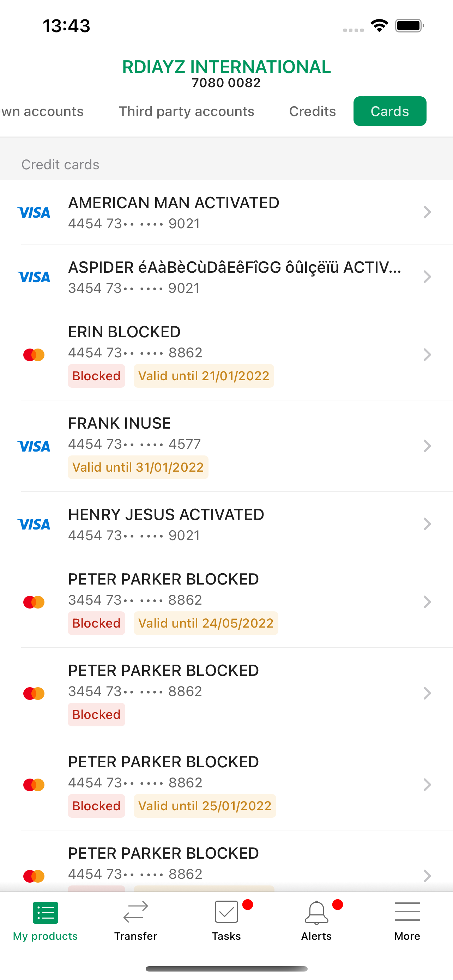Tap the Valid until 24/05/2022 label

pyautogui.click(x=206, y=623)
